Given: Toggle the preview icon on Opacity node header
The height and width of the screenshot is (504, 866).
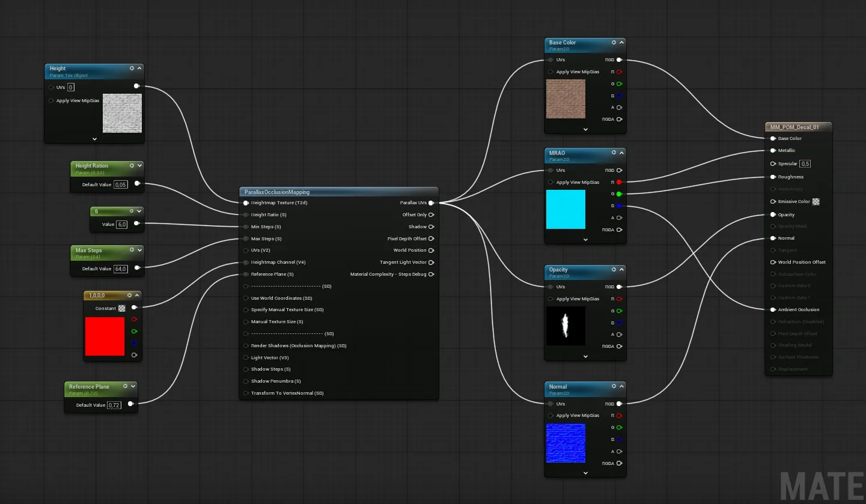Looking at the screenshot, I should (x=614, y=270).
